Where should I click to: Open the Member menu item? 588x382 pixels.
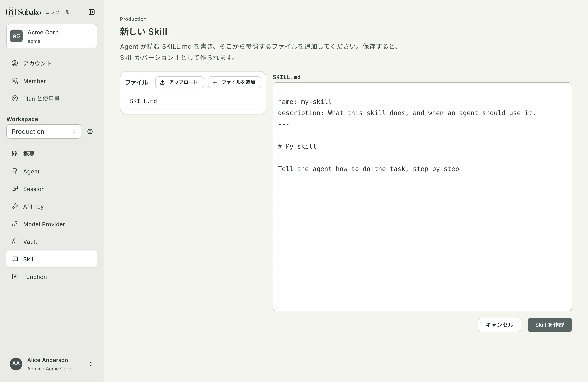(52, 81)
